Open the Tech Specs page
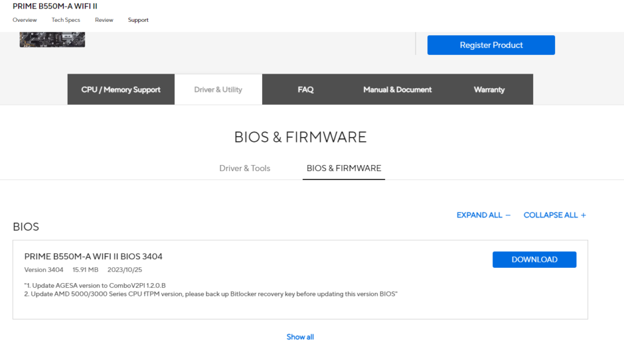The width and height of the screenshot is (624, 364). click(65, 19)
